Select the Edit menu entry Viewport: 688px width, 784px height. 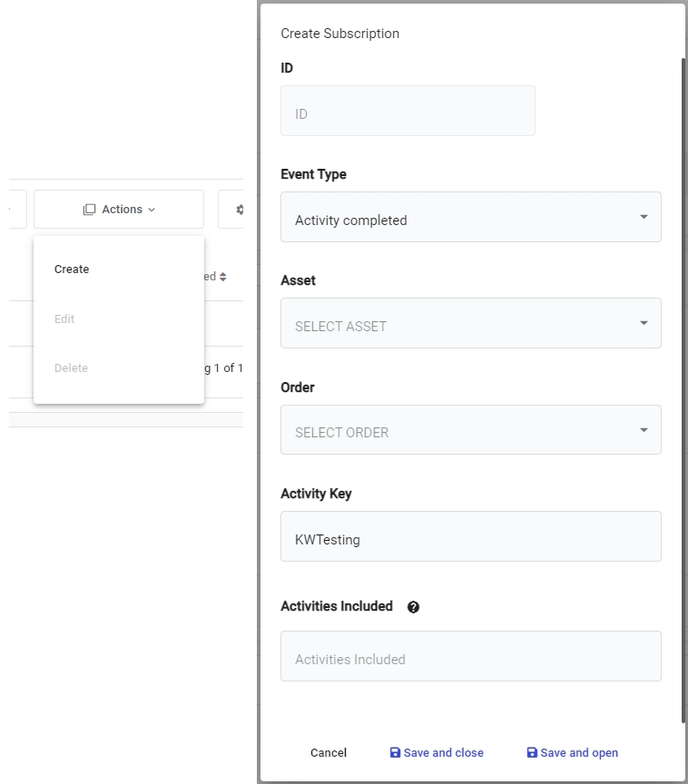pyautogui.click(x=64, y=319)
